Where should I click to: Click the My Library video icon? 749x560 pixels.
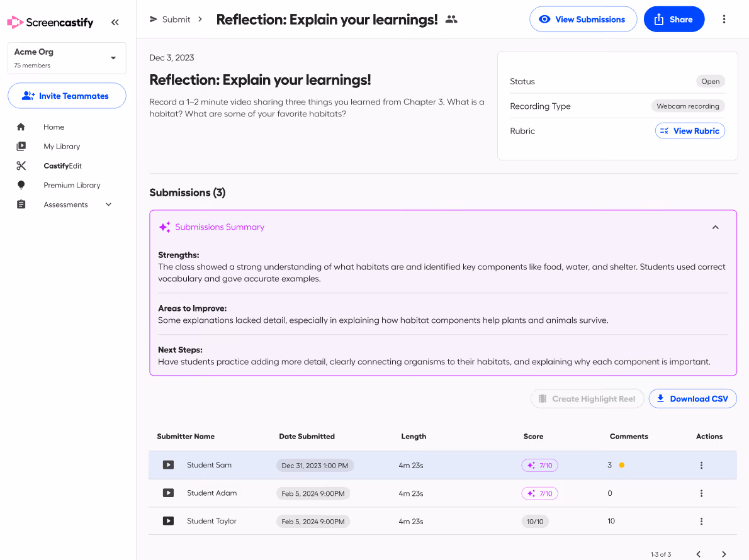(21, 146)
